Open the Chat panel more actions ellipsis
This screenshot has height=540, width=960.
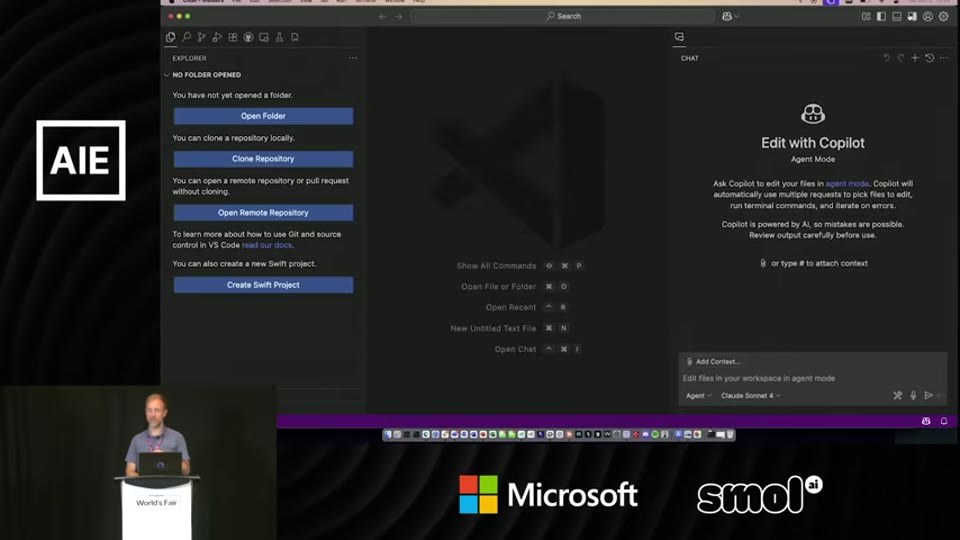point(944,58)
